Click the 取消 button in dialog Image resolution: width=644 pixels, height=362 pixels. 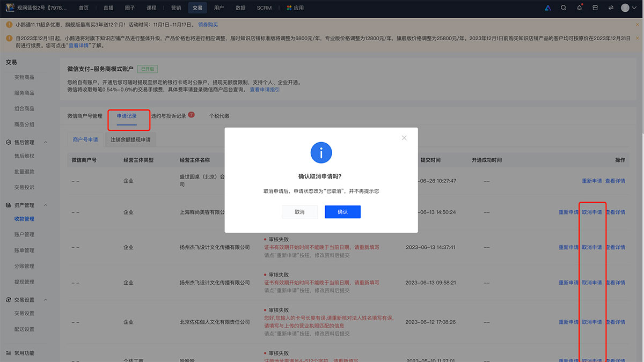[x=299, y=212]
